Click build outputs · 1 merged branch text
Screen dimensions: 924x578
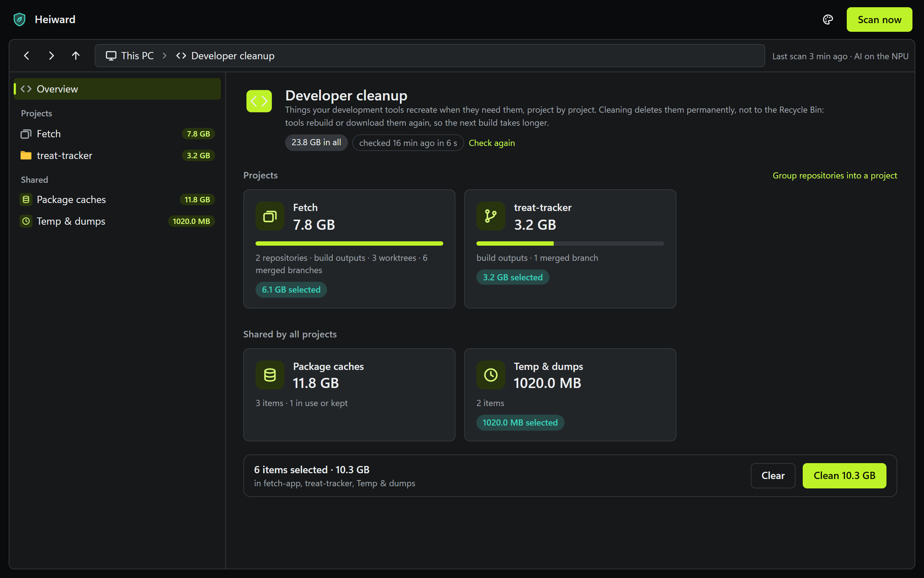[x=537, y=258]
